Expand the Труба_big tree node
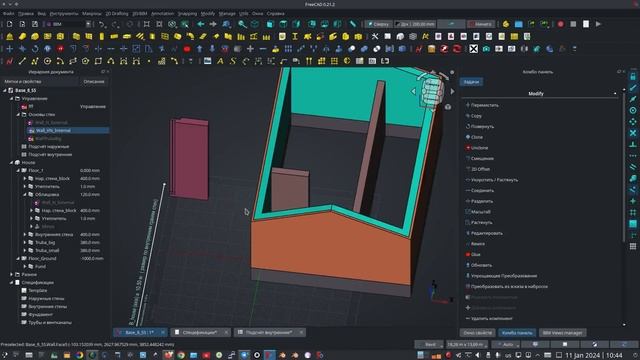 25,242
